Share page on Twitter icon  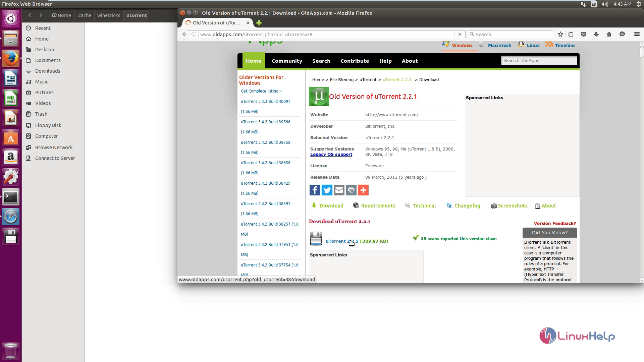coord(327,190)
